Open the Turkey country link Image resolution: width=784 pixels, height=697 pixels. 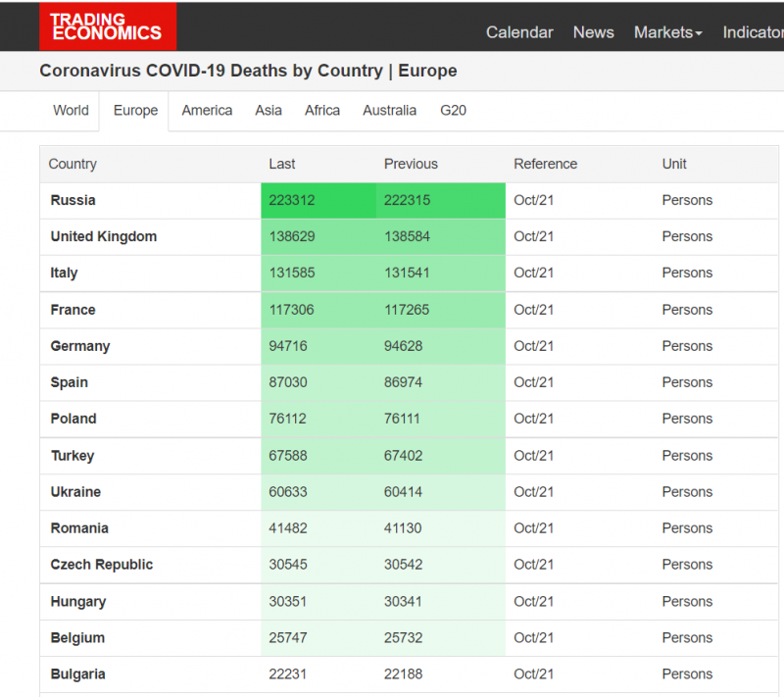(x=73, y=456)
